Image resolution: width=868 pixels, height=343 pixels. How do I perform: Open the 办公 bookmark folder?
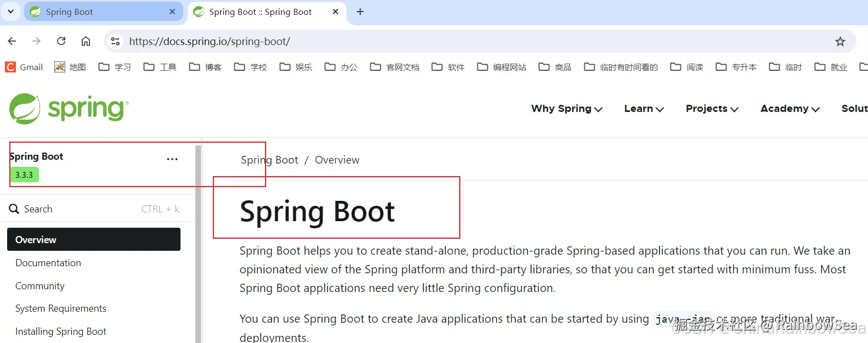pyautogui.click(x=341, y=67)
